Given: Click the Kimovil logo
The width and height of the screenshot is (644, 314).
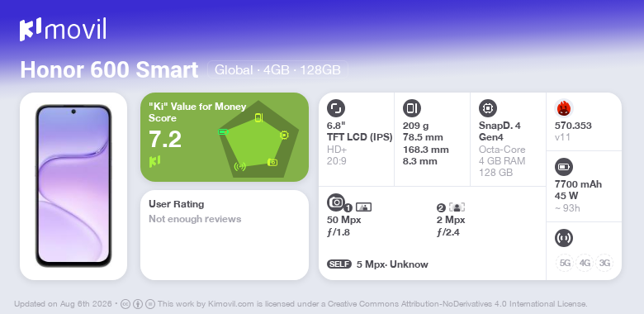Looking at the screenshot, I should point(63,30).
